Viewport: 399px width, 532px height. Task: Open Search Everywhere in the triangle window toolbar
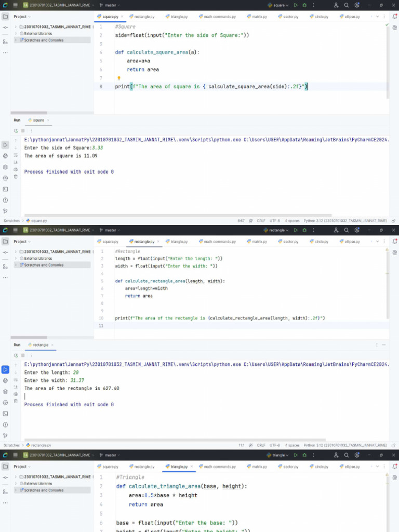coord(347,455)
